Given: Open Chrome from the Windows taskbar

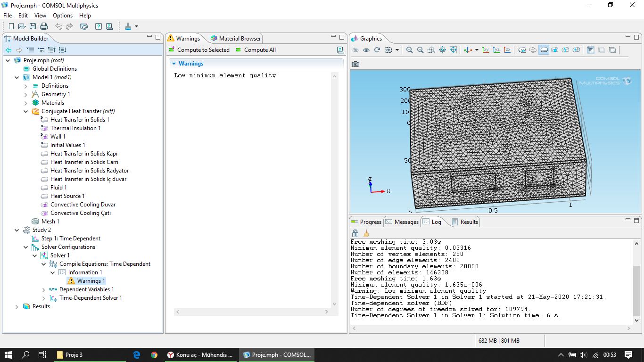Looking at the screenshot, I should pyautogui.click(x=154, y=355).
